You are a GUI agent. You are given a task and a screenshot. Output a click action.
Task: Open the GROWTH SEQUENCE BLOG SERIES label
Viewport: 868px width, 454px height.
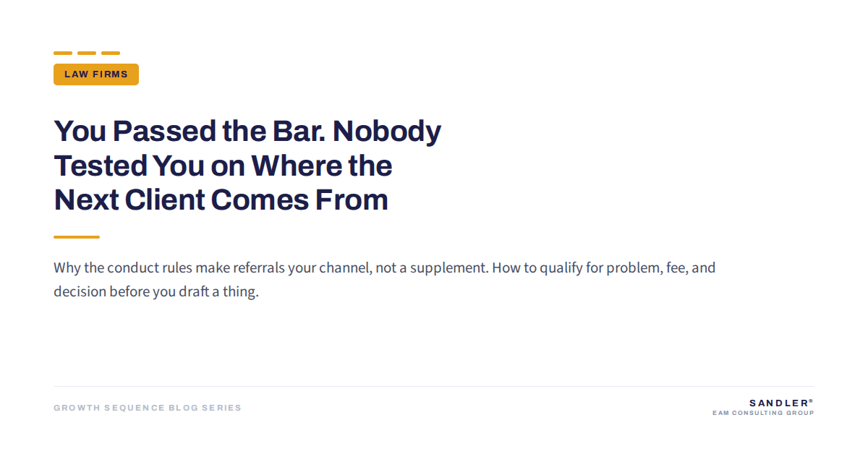[148, 408]
